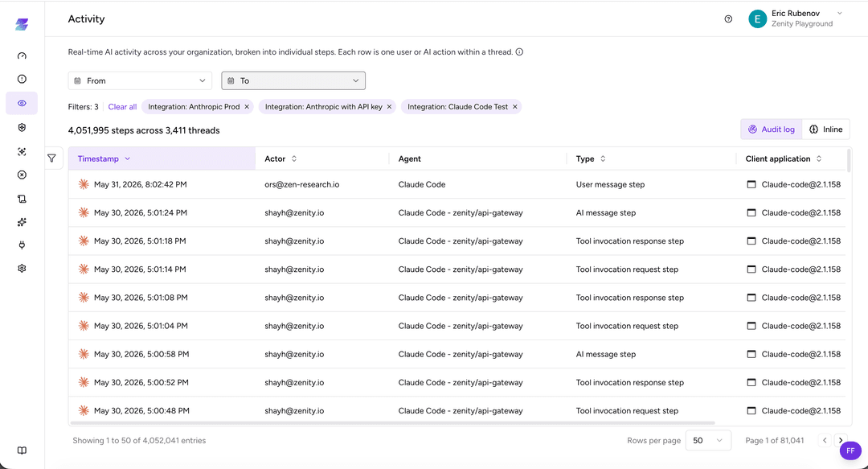Open the Rows per page dropdown
The width and height of the screenshot is (868, 469).
708,440
